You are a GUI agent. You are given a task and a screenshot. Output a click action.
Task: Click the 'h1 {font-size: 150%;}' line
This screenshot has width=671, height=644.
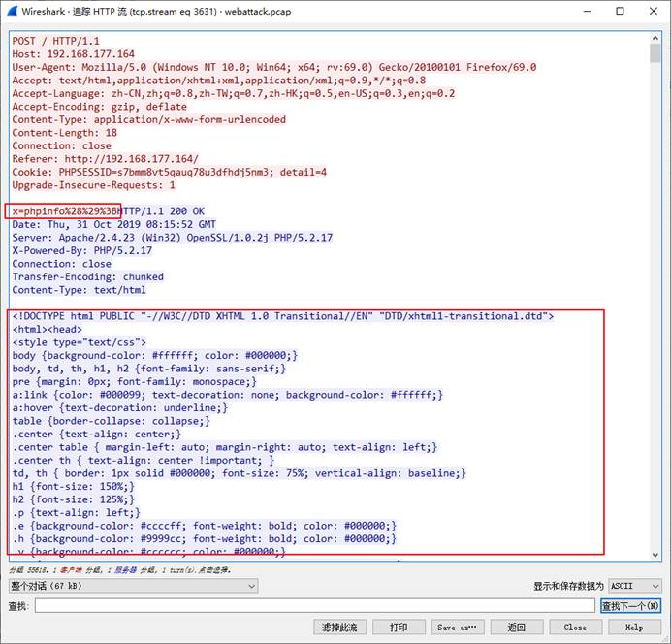[73, 487]
